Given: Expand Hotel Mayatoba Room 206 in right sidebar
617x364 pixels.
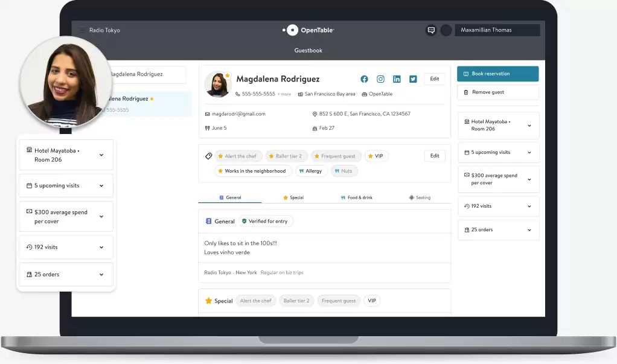Looking at the screenshot, I should pyautogui.click(x=498, y=125).
